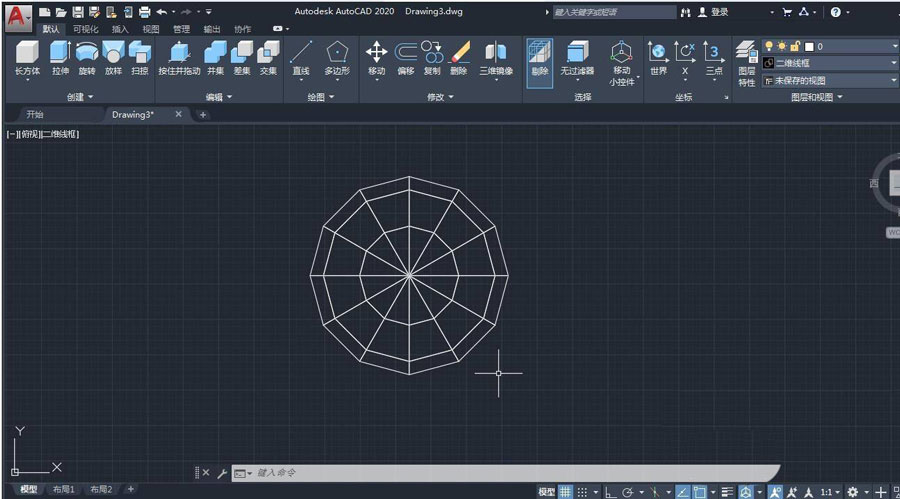This screenshot has height=499, width=900.
Task: Apply the 差集 subtract operation
Action: (242, 59)
